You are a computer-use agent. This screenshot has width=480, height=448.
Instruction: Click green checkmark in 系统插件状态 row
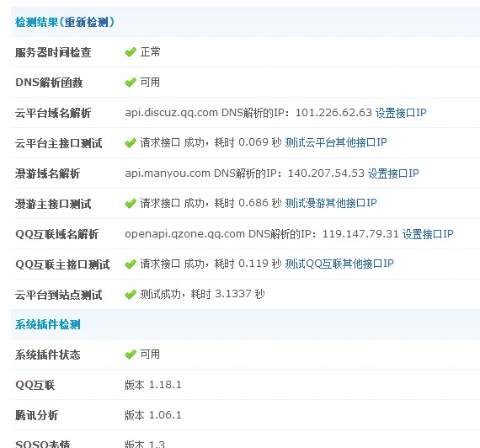[131, 355]
